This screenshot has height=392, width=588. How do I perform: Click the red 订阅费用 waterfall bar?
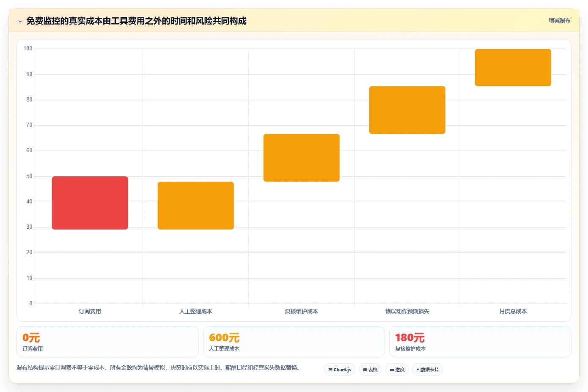point(90,203)
